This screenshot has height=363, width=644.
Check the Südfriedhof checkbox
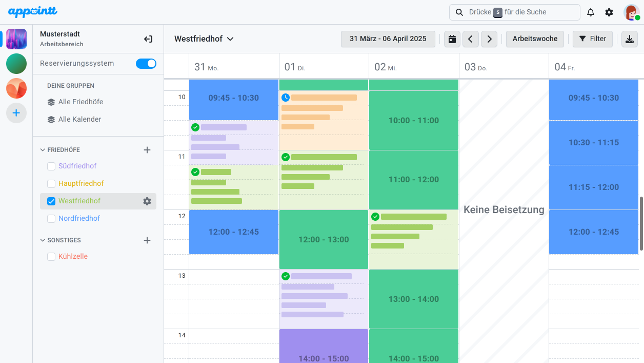pyautogui.click(x=51, y=166)
